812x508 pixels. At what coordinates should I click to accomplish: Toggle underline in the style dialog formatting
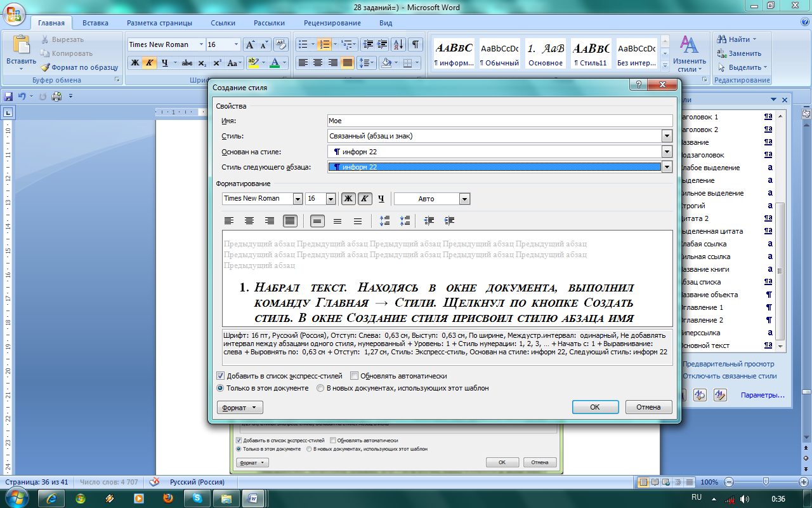point(381,199)
